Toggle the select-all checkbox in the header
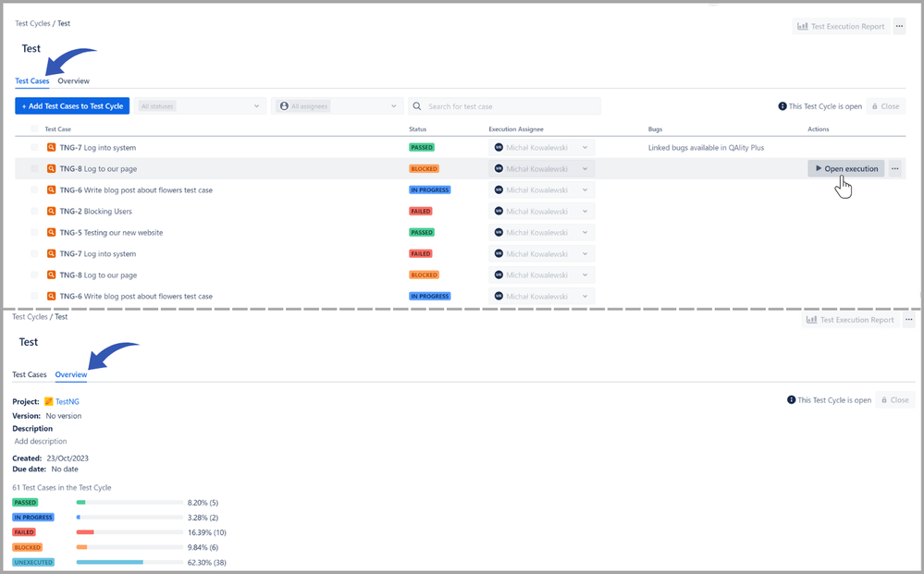This screenshot has height=574, width=924. [x=34, y=128]
